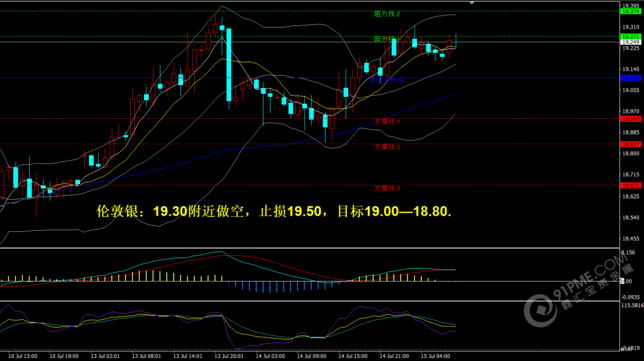Viewport: 644px width, 361px height.
Task: Click the 18.540 price scale value
Action: 631,217
